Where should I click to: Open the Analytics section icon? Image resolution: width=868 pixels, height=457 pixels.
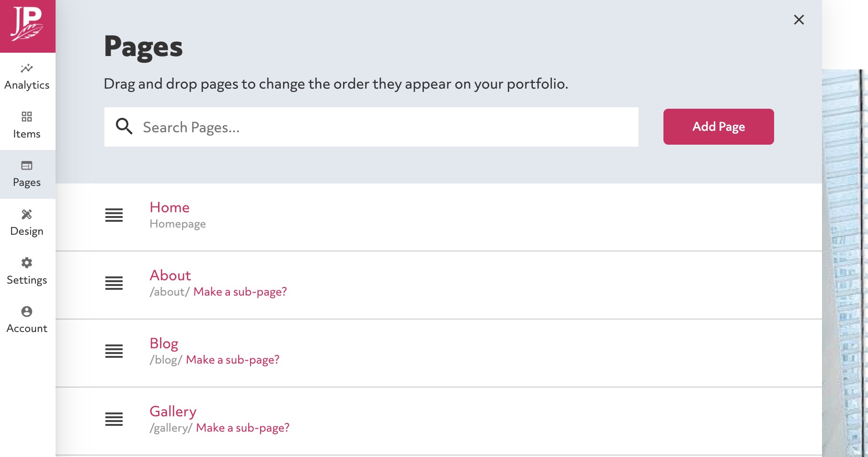tap(27, 68)
